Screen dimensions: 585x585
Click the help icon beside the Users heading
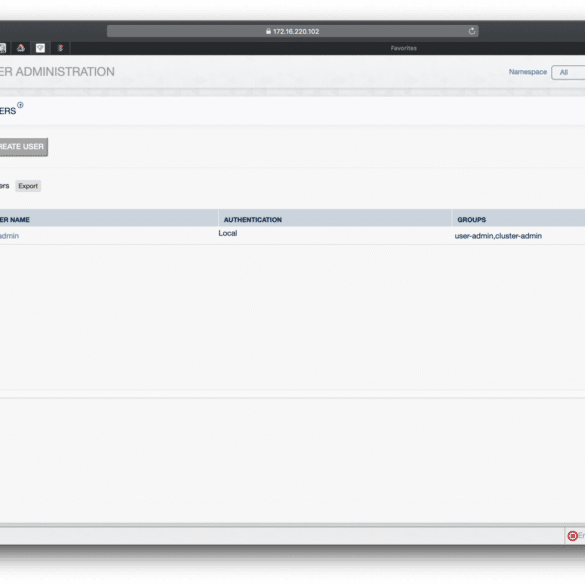coord(20,105)
